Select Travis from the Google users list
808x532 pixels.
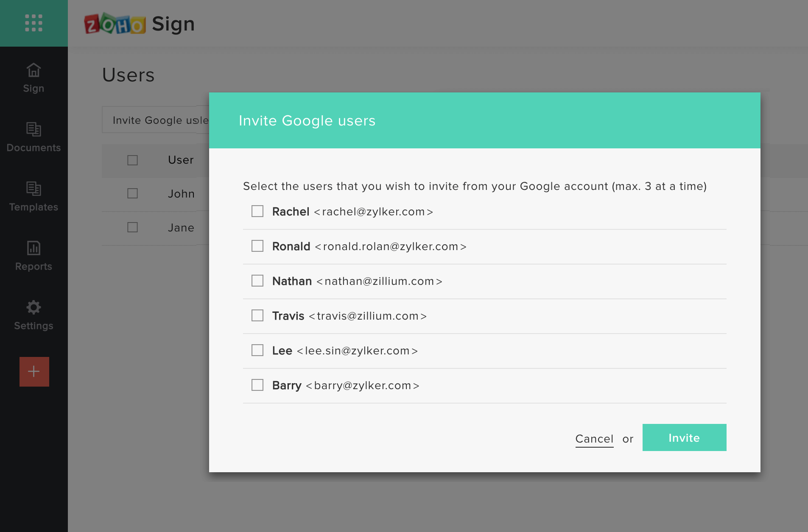coord(258,315)
